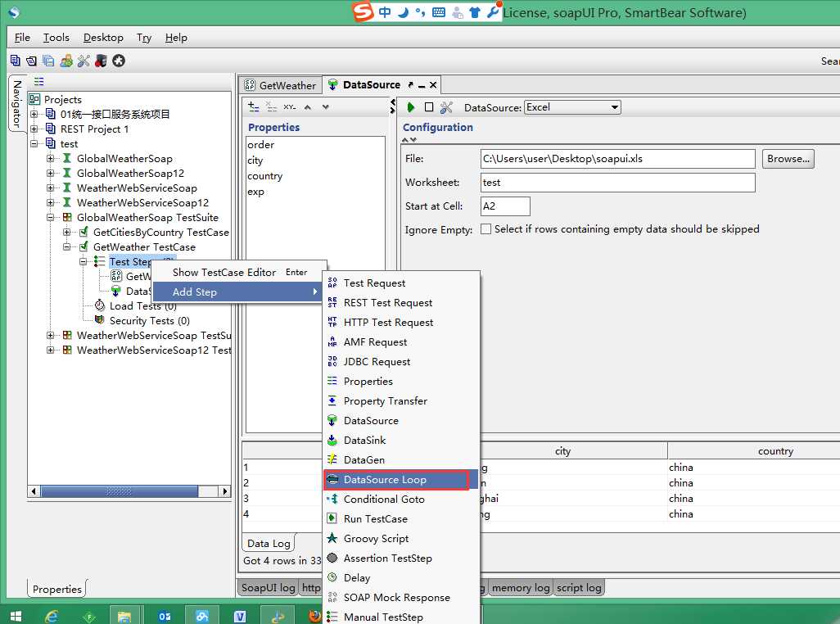Open File Explorer from the taskbar
This screenshot has height=624, width=840.
(124, 617)
